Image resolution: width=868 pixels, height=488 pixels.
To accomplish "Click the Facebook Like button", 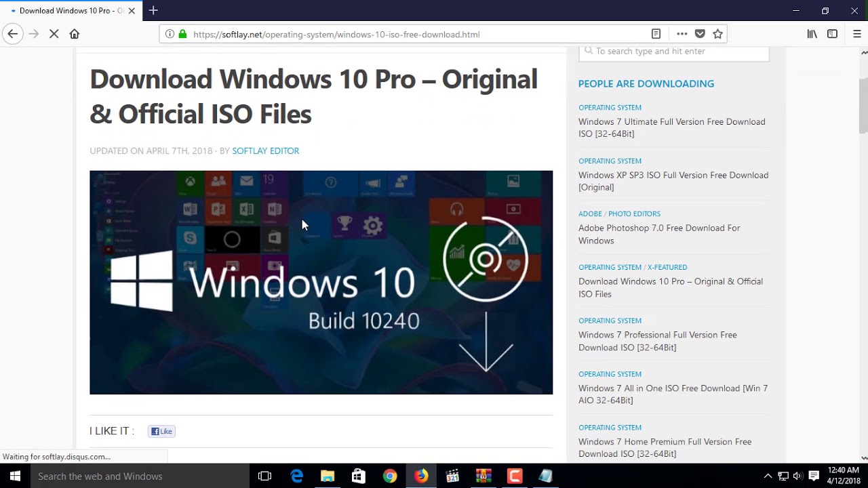I will click(161, 431).
